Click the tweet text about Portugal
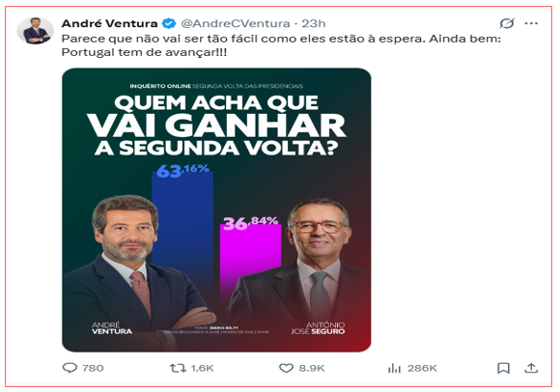This screenshot has height=392, width=560. click(281, 45)
